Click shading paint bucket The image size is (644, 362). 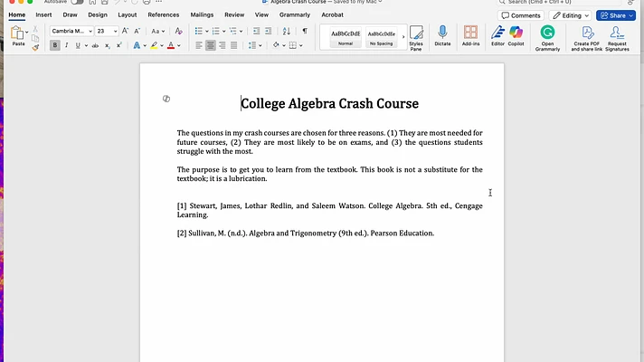(x=276, y=45)
